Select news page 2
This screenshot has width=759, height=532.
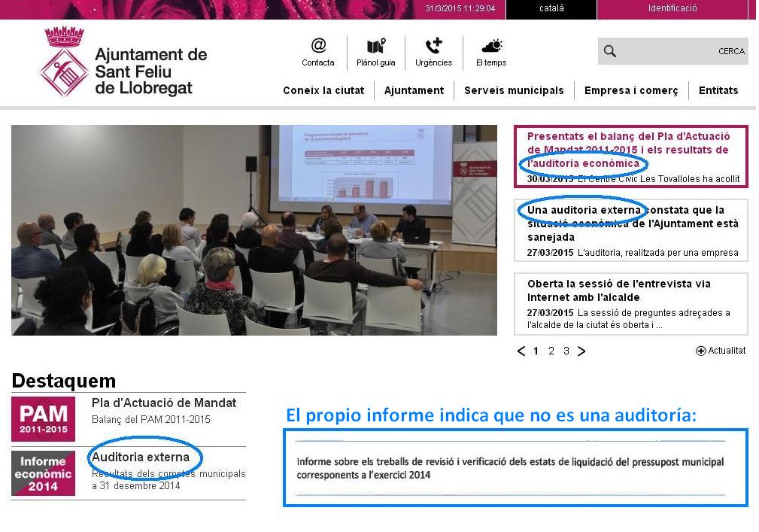pyautogui.click(x=551, y=351)
